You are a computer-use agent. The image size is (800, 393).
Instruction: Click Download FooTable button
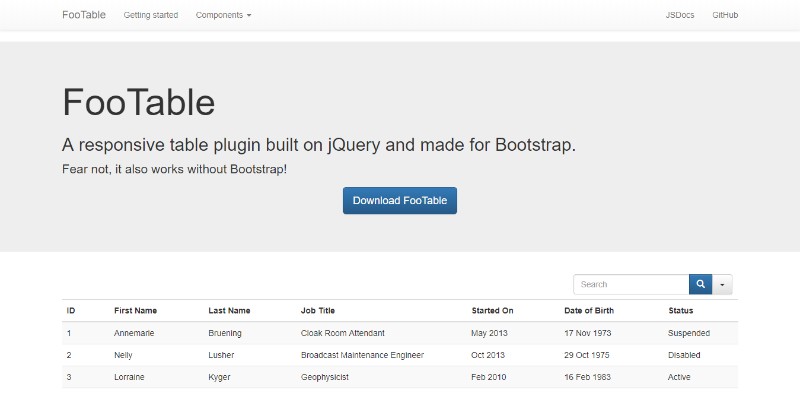click(x=400, y=201)
